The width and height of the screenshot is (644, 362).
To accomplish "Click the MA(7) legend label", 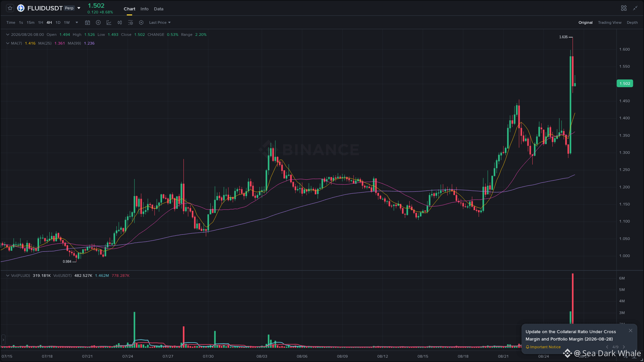I will [16, 43].
